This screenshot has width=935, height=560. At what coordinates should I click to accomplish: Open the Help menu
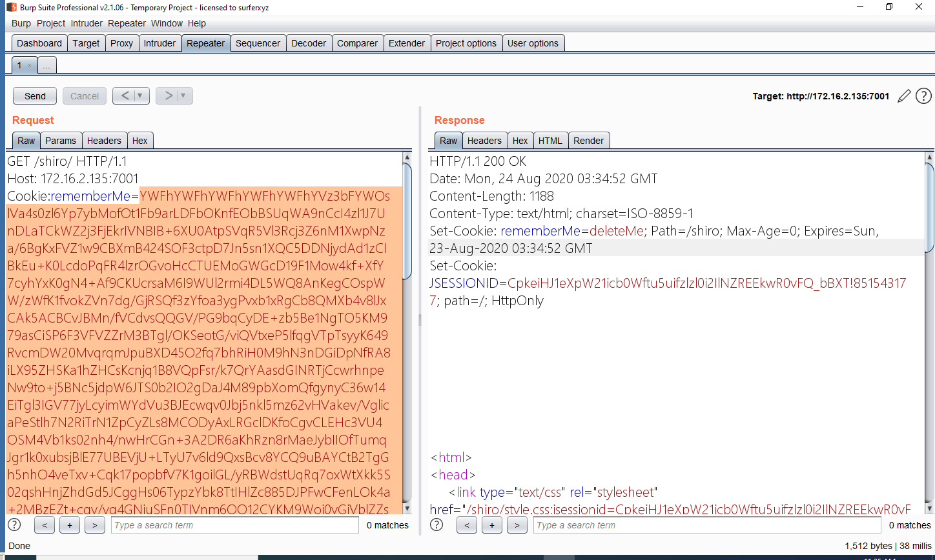pos(196,23)
